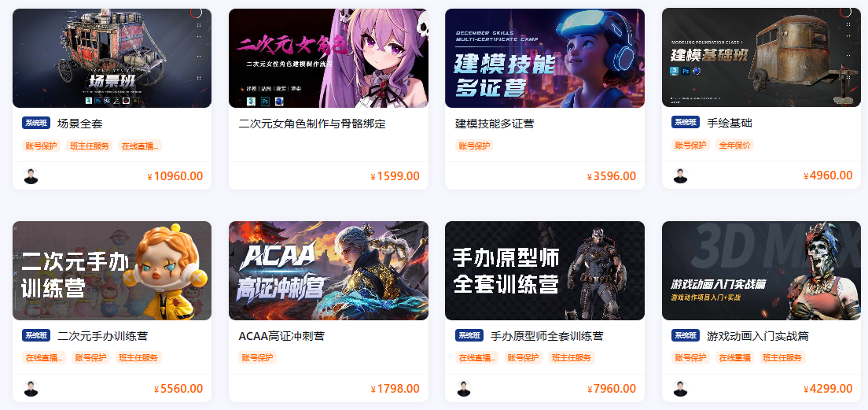This screenshot has height=410, width=868.
Task: Open ACAA高证冲刺营 course title link
Action: tap(281, 336)
